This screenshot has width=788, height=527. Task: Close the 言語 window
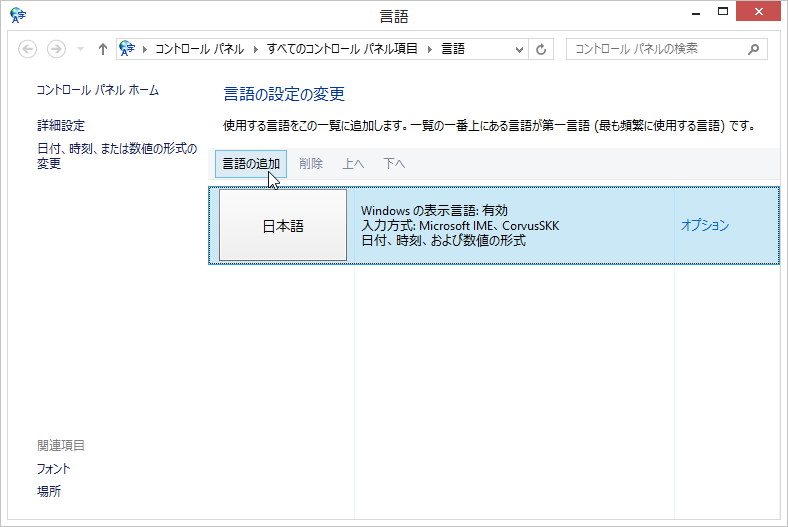coord(758,12)
